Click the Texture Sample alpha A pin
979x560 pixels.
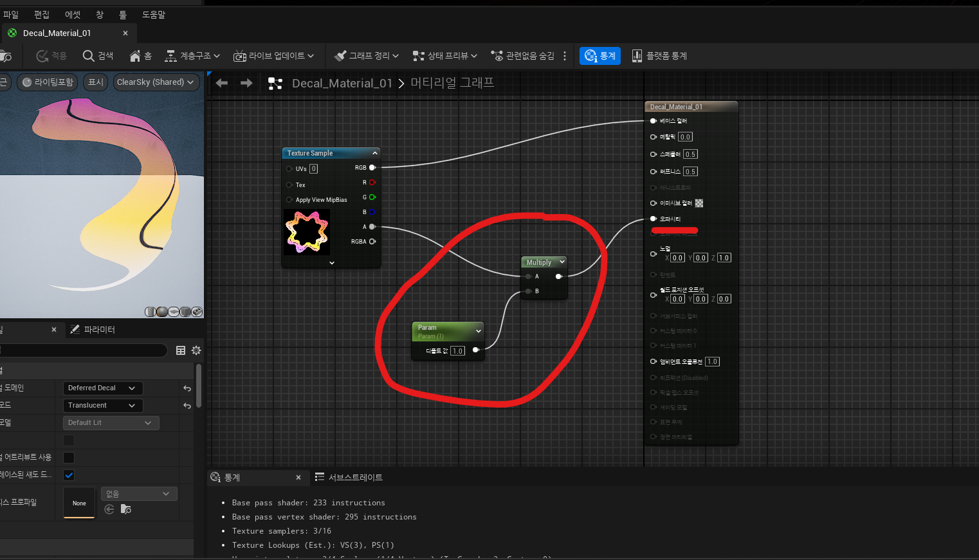(372, 227)
